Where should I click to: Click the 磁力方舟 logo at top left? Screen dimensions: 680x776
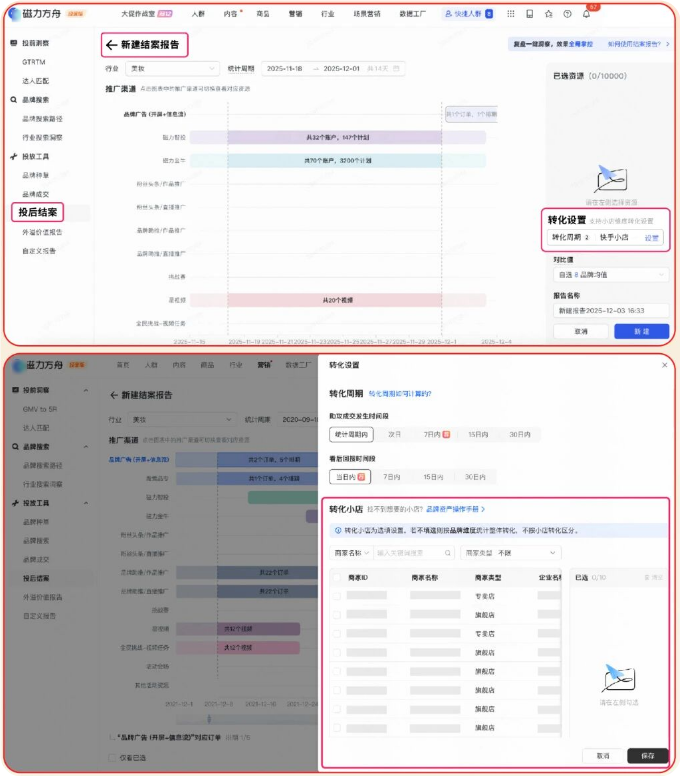pos(38,14)
